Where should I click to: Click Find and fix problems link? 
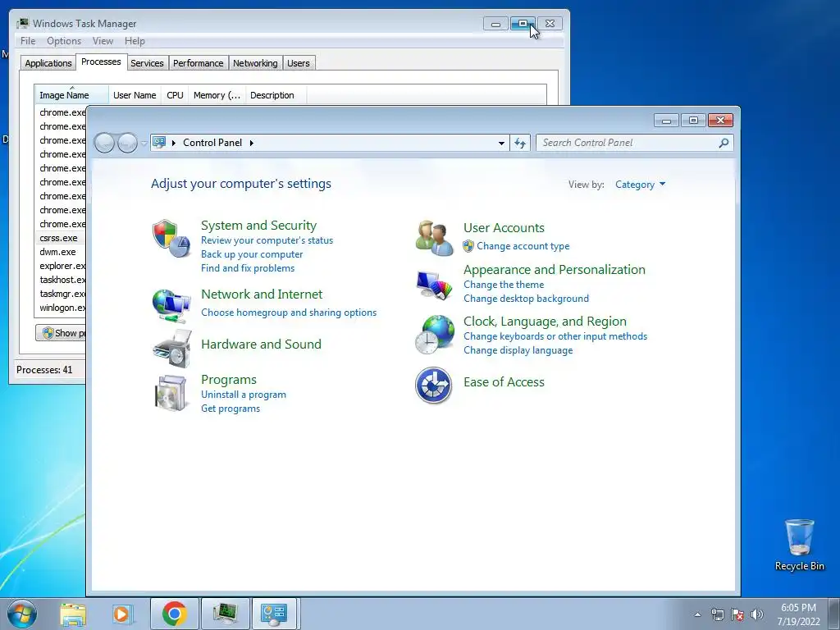248,268
